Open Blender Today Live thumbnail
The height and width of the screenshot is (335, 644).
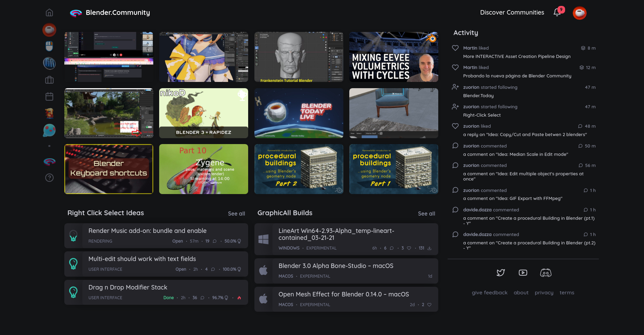(299, 113)
